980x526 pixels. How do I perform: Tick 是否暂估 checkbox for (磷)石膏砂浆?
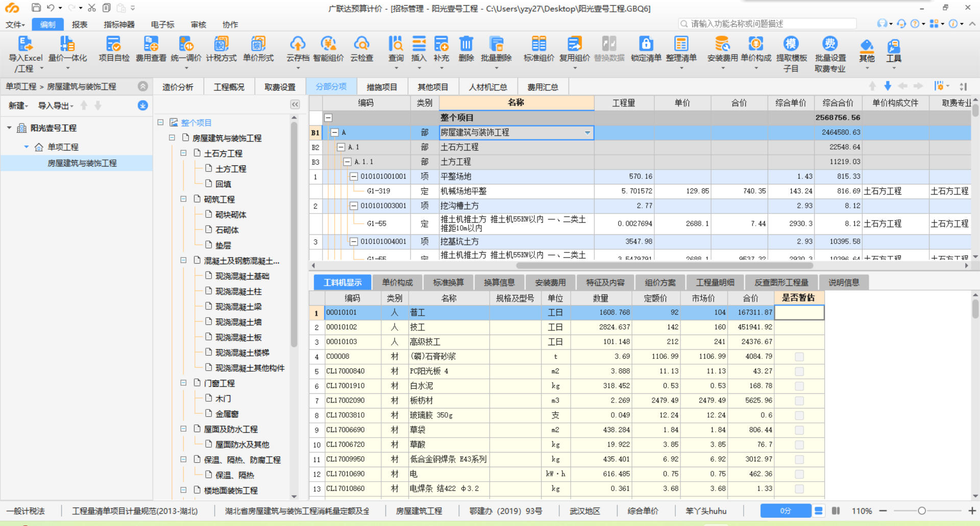click(x=799, y=357)
